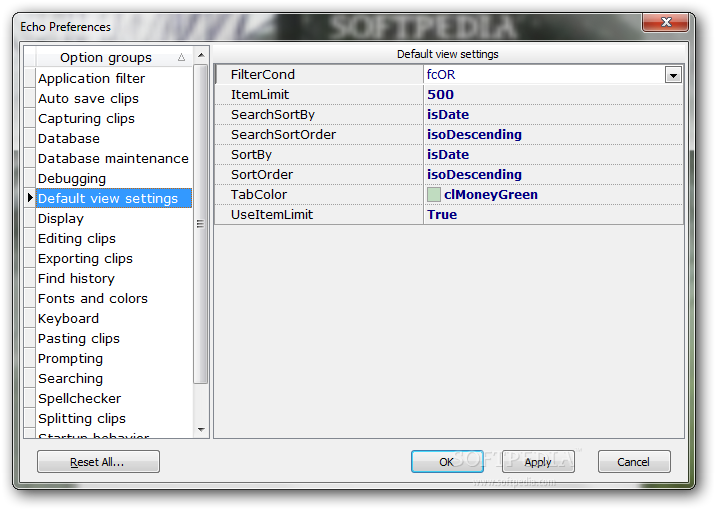Select the FilterCond property name
The image size is (716, 510).
[263, 75]
